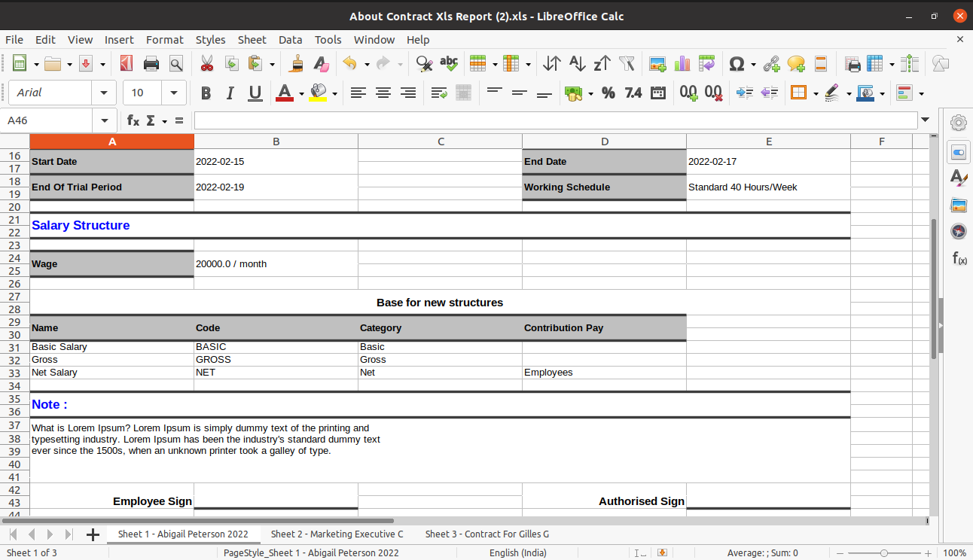Click the Format as Percent icon
The height and width of the screenshot is (560, 973).
click(x=609, y=93)
